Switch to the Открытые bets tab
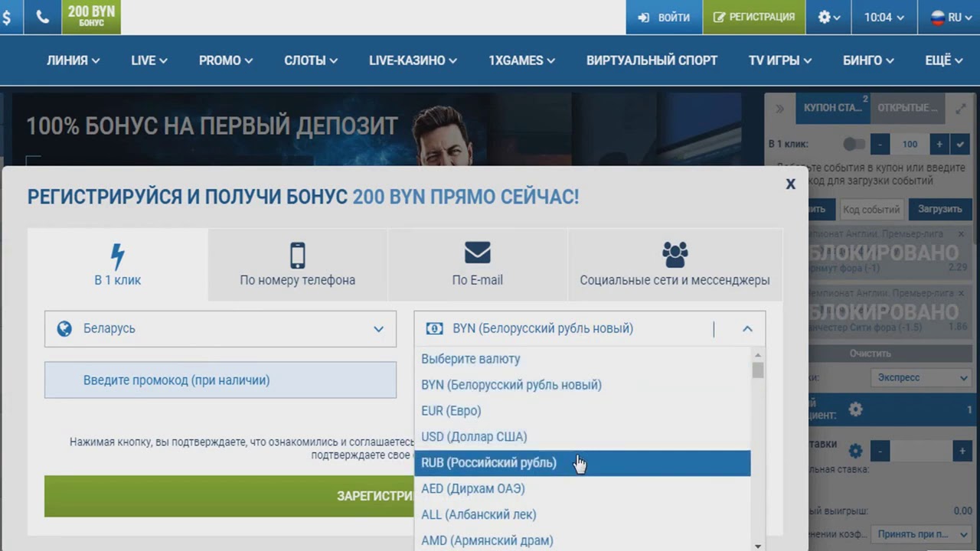This screenshot has height=551, width=980. [907, 108]
